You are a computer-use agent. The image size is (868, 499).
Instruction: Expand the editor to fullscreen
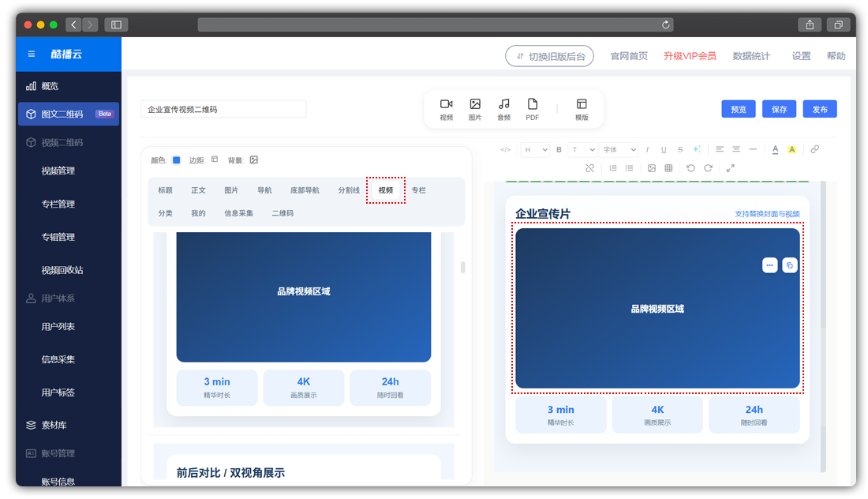click(x=730, y=168)
